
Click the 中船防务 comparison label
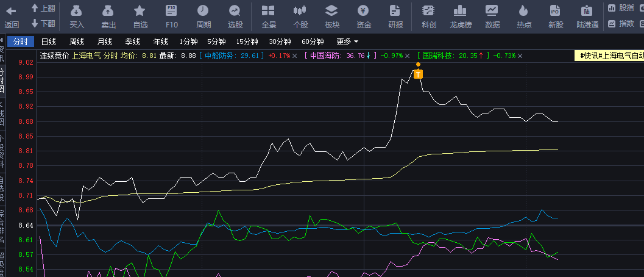(220, 56)
